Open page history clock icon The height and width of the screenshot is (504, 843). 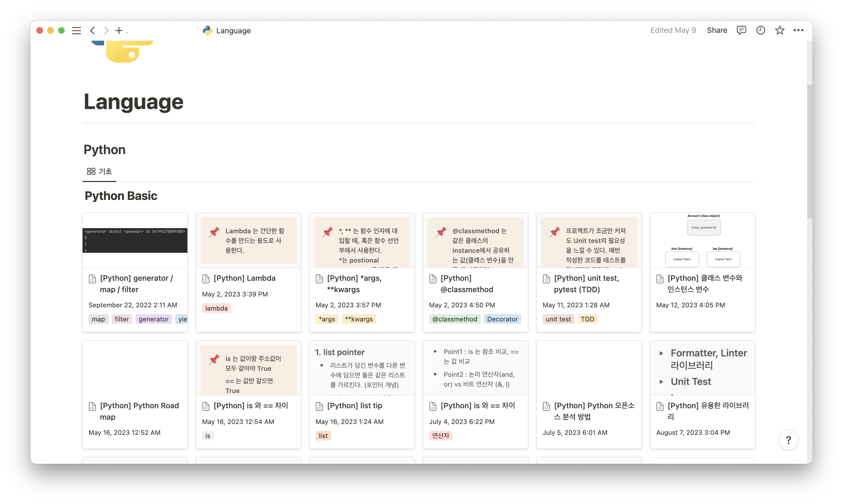pos(760,30)
